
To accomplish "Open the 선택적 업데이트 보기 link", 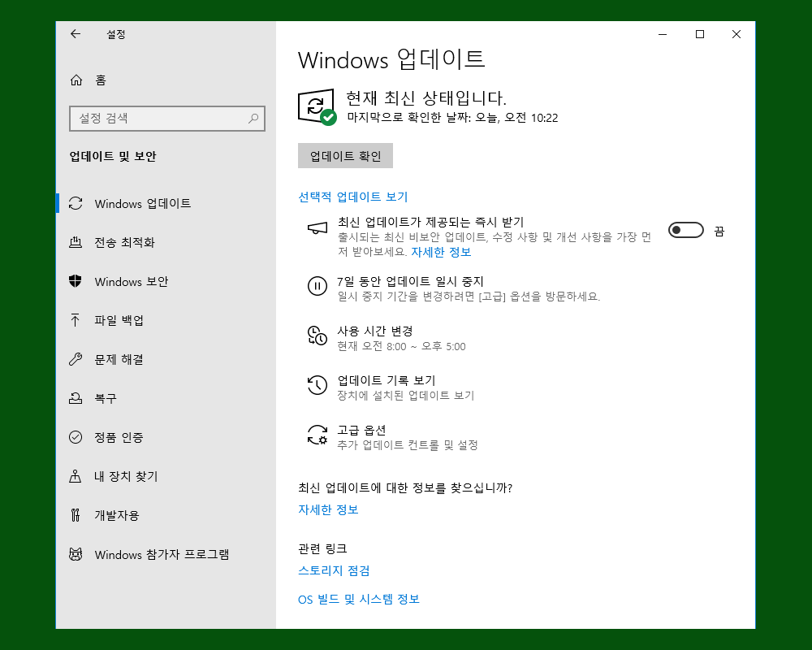I will (x=352, y=197).
